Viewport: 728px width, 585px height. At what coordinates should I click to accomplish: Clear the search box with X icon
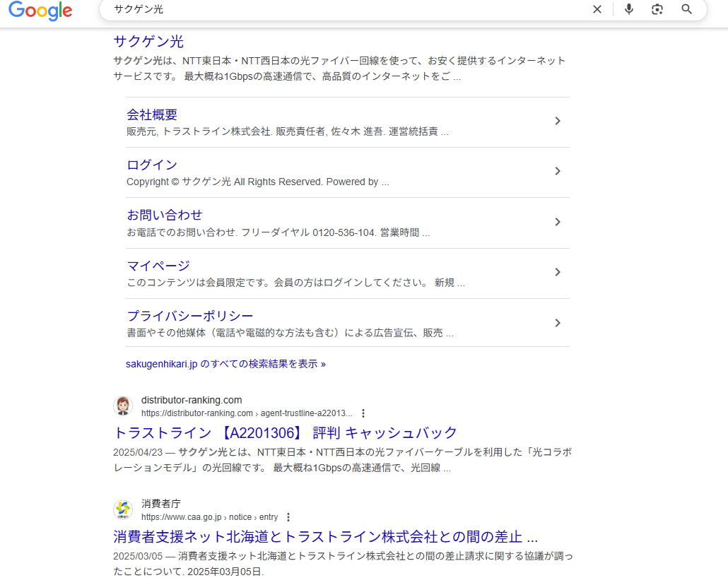click(597, 9)
